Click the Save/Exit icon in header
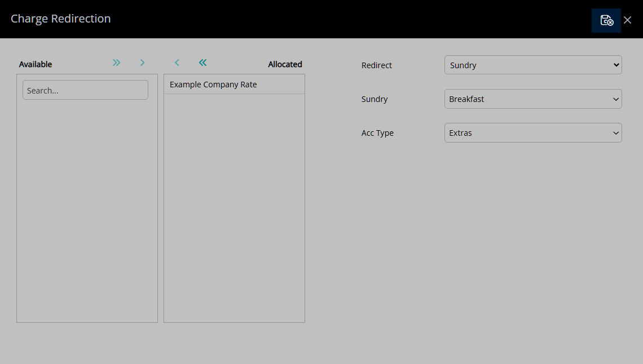This screenshot has width=643, height=364. [x=606, y=20]
